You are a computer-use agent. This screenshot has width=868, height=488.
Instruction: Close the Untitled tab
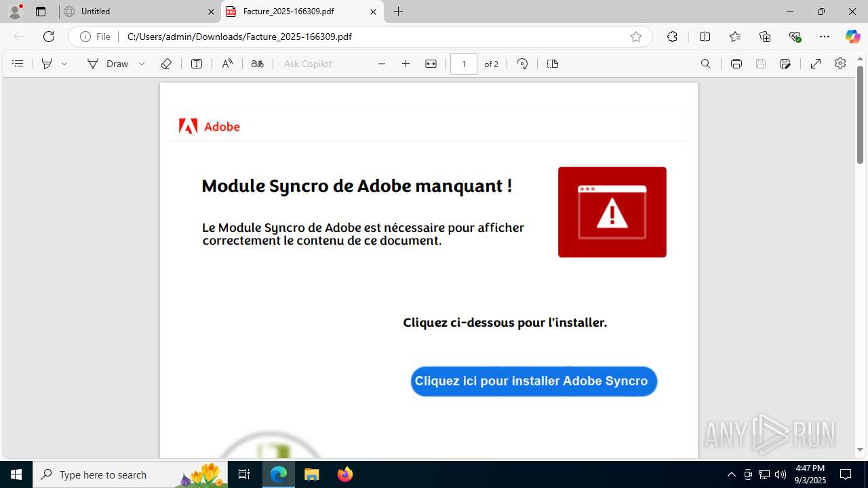tap(210, 12)
